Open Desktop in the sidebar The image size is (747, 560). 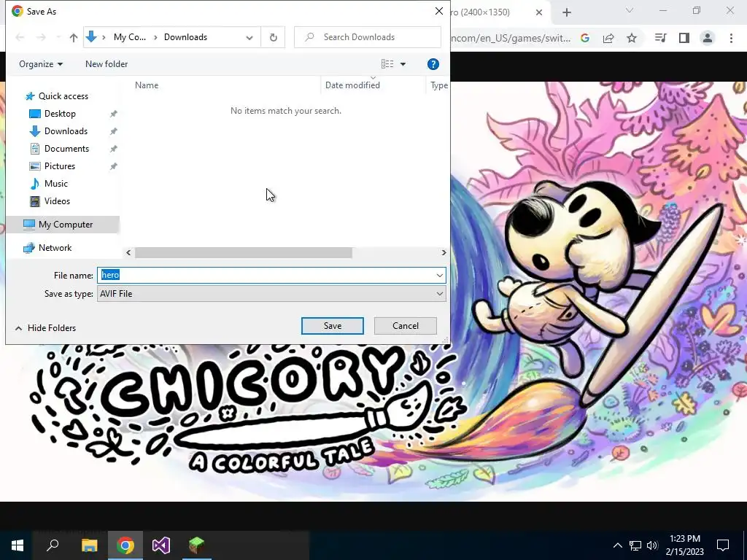tap(60, 114)
